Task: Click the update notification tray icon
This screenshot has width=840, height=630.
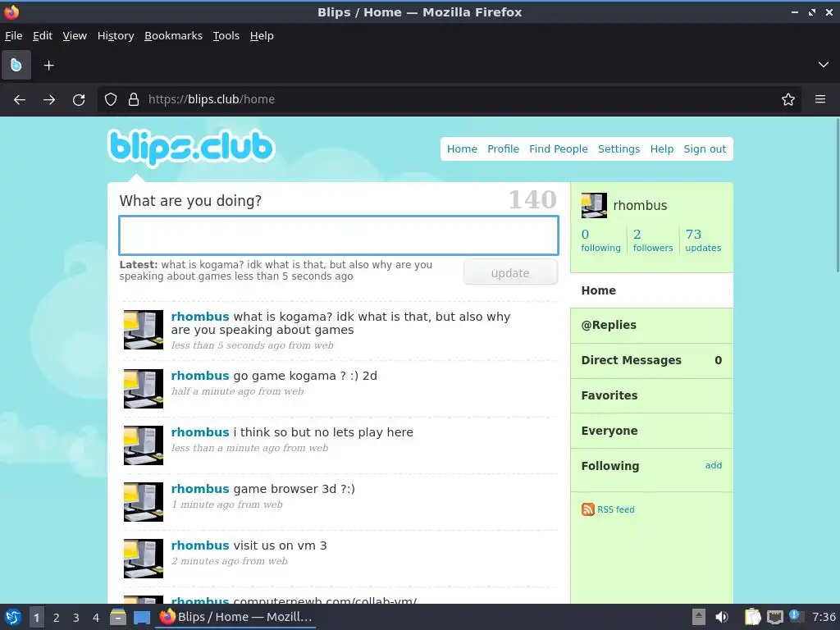Action: (x=796, y=616)
